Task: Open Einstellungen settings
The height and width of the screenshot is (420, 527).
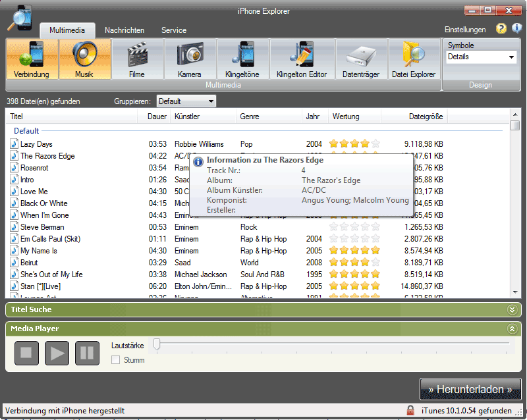Action: [x=465, y=30]
